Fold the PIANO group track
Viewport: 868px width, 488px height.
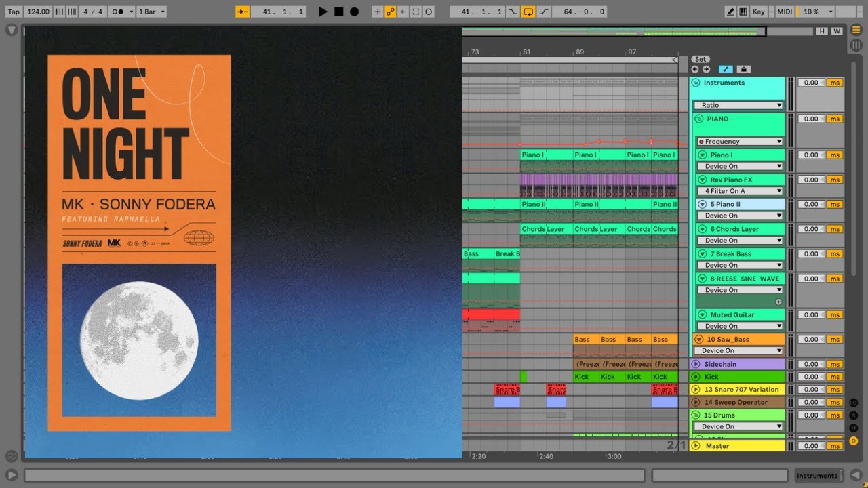[x=699, y=119]
